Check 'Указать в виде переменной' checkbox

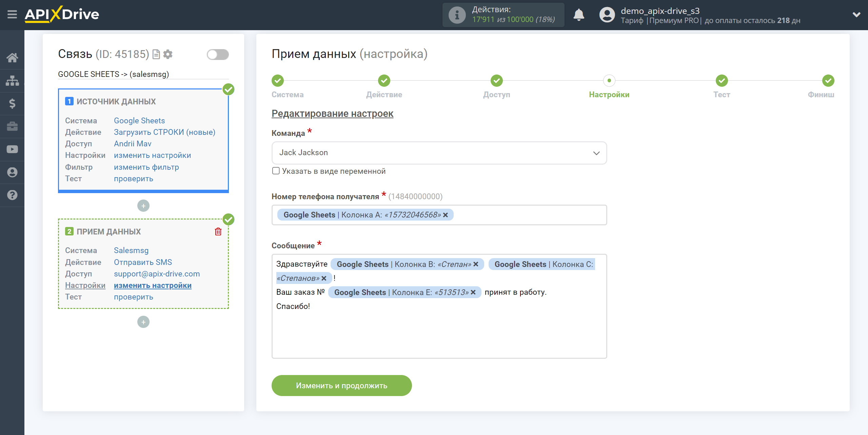click(276, 171)
